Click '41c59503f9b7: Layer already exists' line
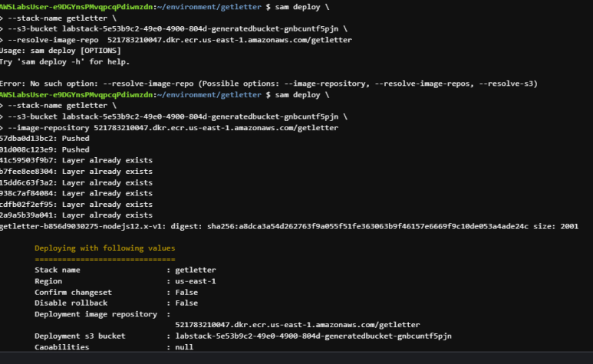 coord(76,160)
